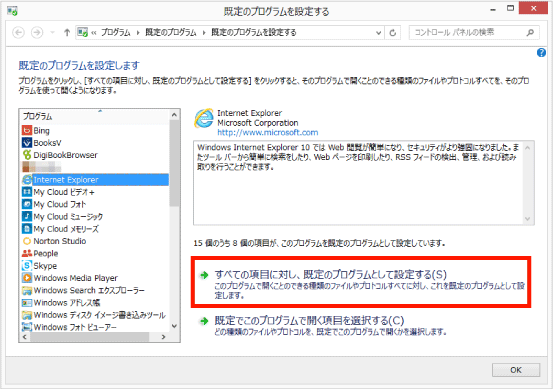Click the Windows Media Player icon
Screen dimensions: 553x390
click(27, 278)
